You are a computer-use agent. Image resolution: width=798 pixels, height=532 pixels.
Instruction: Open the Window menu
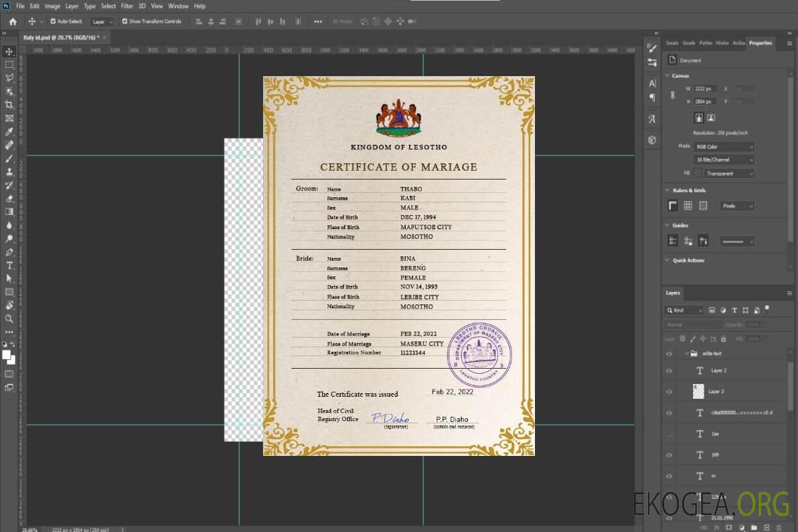178,6
